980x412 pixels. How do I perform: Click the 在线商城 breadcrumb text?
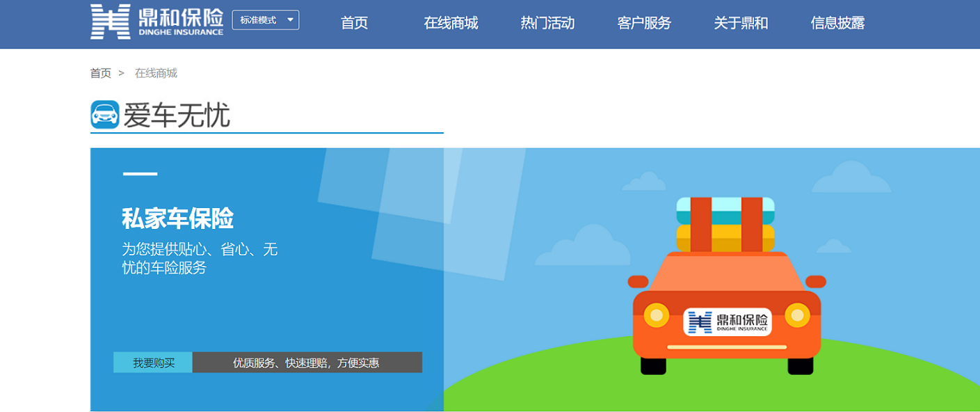[x=156, y=73]
